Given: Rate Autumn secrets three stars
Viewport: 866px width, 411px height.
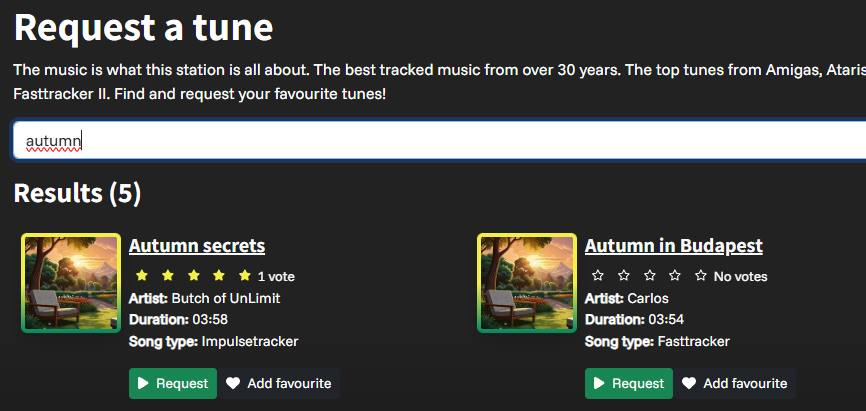Looking at the screenshot, I should 193,275.
